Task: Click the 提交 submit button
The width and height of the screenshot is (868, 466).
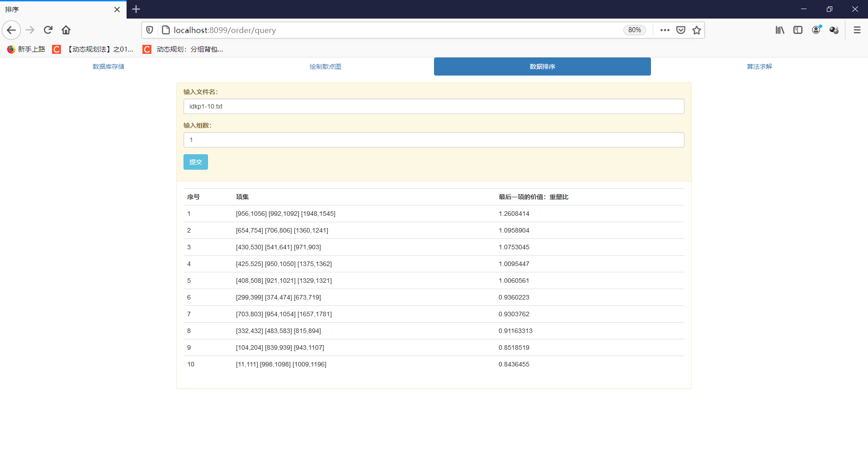Action: click(196, 162)
